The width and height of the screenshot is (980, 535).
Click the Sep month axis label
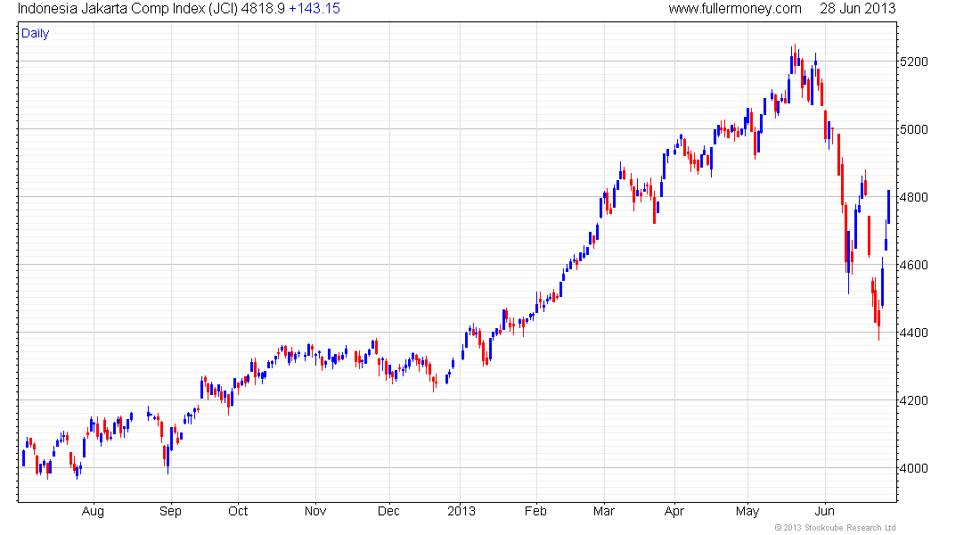pyautogui.click(x=171, y=511)
